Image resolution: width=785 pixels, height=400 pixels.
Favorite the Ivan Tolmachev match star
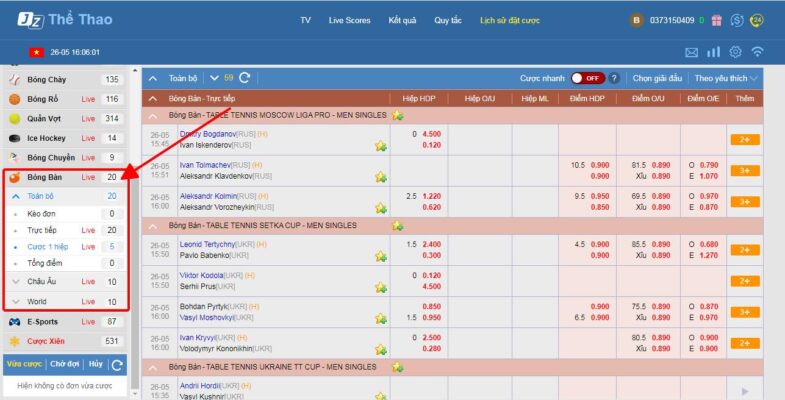point(380,177)
